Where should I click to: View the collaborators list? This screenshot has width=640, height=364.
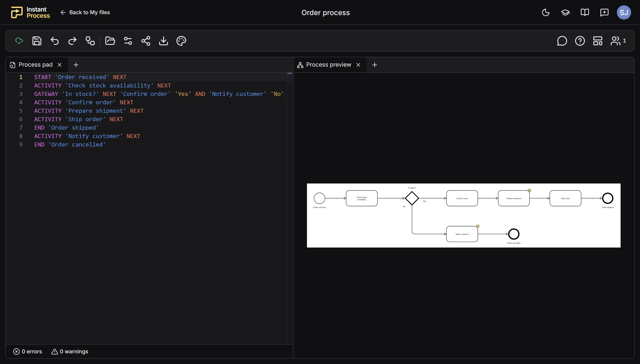tap(618, 41)
